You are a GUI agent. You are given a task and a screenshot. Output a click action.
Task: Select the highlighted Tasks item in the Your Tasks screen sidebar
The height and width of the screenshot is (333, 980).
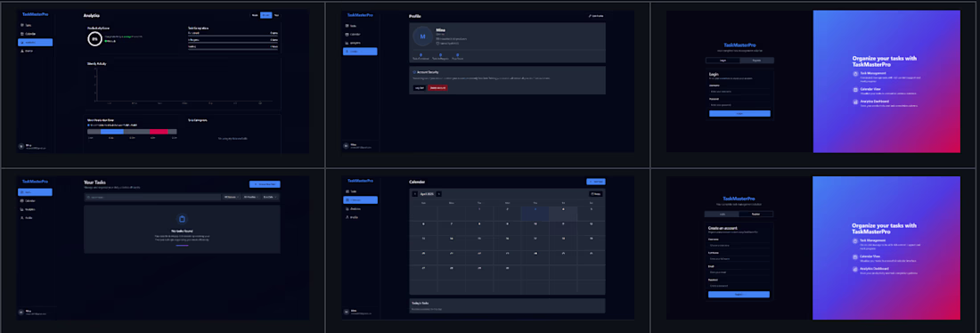(35, 192)
